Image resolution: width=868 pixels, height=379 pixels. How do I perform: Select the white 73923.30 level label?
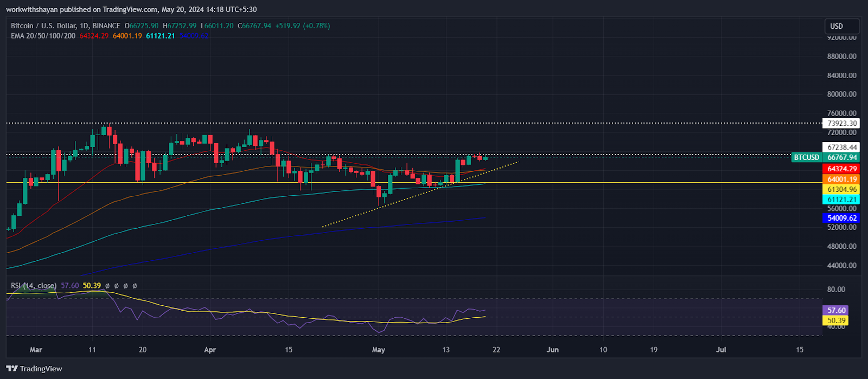(841, 123)
